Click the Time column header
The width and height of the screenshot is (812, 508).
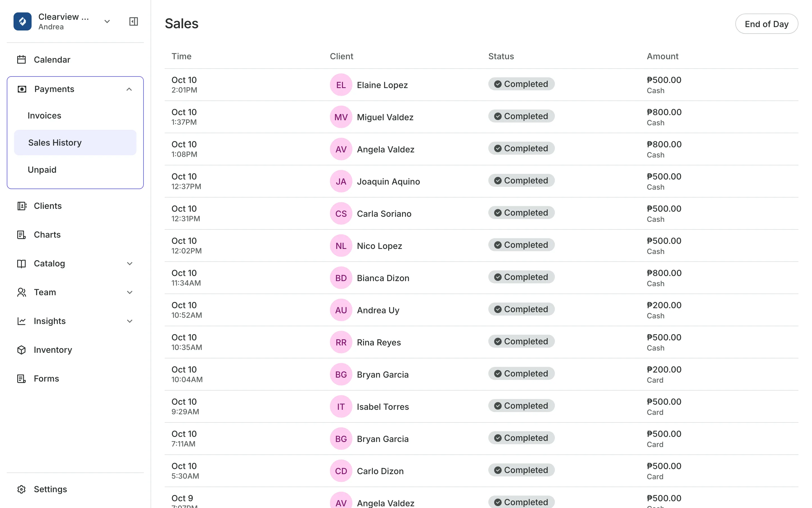click(181, 56)
